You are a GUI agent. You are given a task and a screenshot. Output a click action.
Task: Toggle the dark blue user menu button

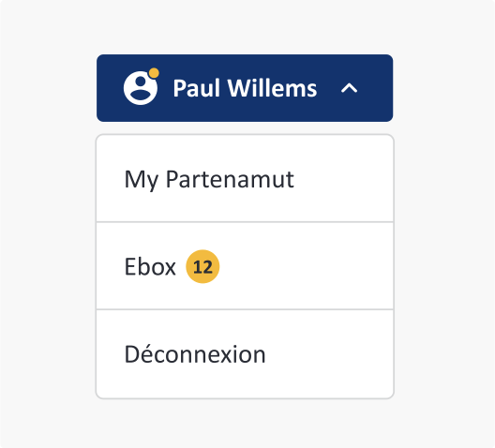245,88
